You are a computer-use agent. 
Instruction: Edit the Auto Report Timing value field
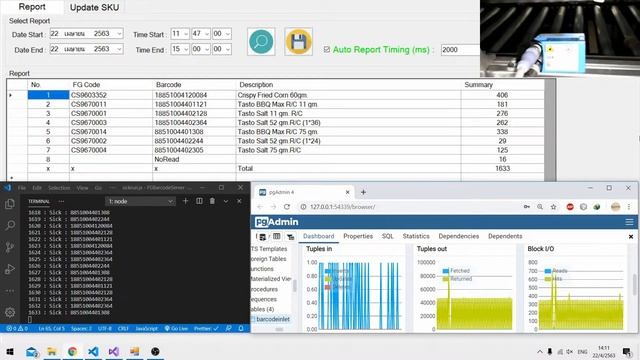[460, 49]
